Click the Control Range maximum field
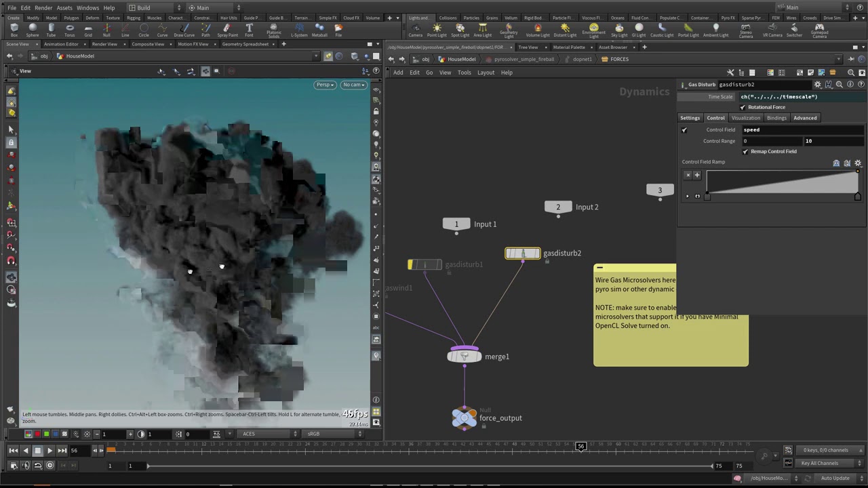The image size is (868, 488). click(x=833, y=141)
